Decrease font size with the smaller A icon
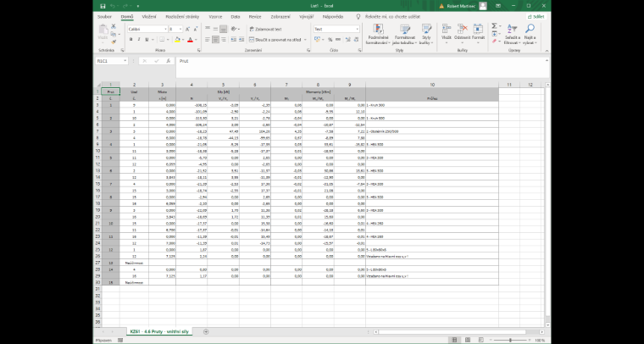 pos(196,29)
